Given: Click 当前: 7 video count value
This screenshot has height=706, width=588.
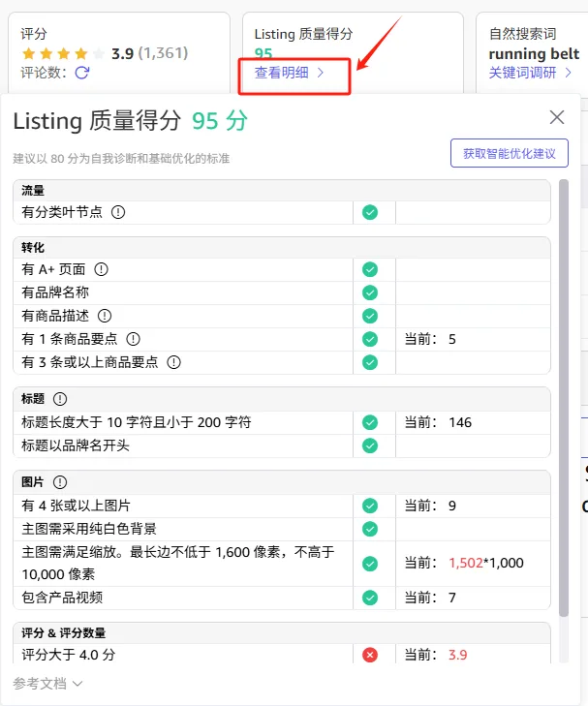Looking at the screenshot, I should [430, 598].
